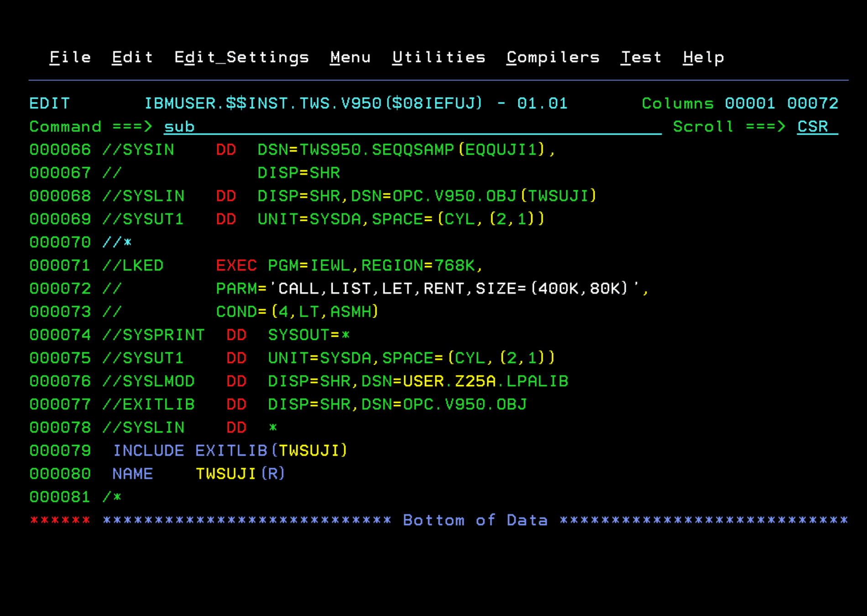The image size is (867, 616).
Task: Click line number 000081 at the end
Action: 60,497
